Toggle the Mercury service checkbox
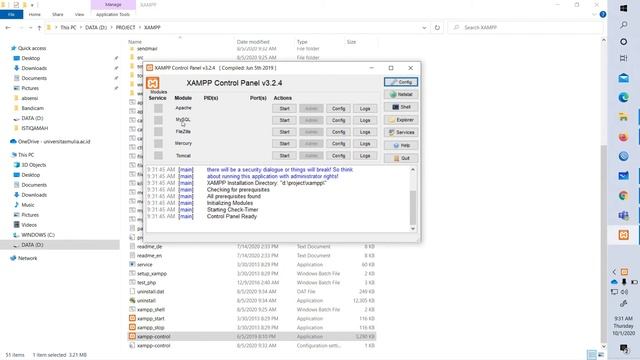640x360 pixels. 158,144
